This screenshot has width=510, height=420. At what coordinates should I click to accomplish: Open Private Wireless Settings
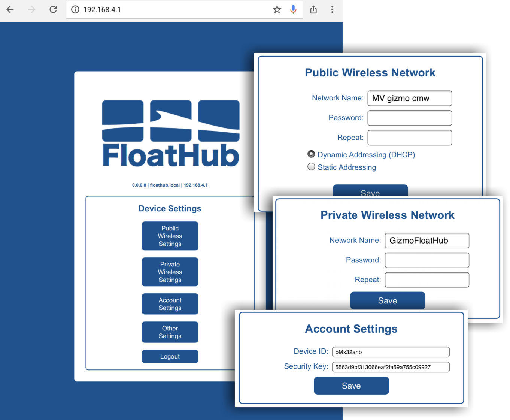[x=170, y=272]
